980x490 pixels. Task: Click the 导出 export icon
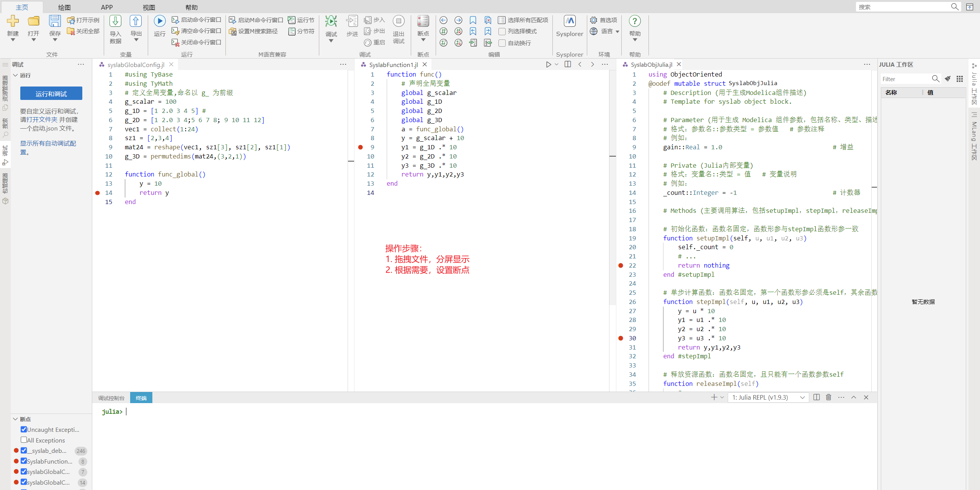[136, 21]
